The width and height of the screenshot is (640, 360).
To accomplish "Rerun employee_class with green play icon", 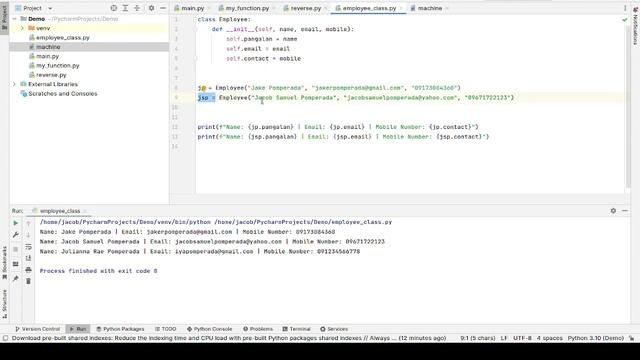I will click(x=16, y=223).
